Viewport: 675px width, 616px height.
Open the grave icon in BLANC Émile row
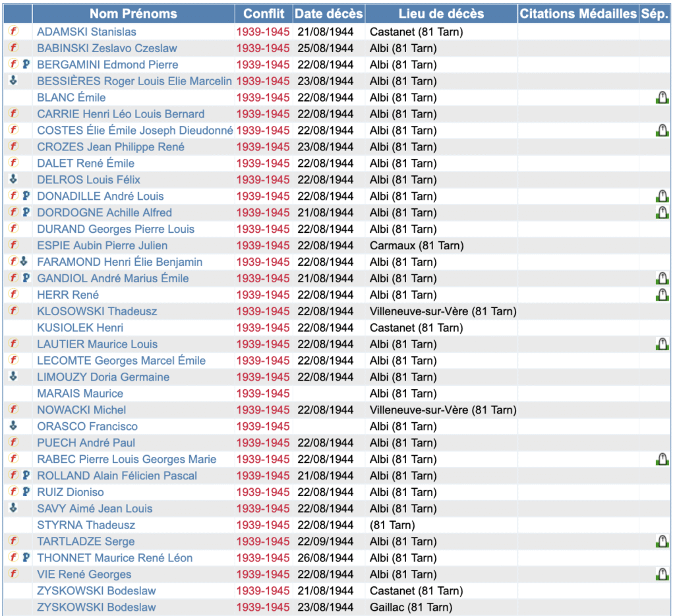click(x=662, y=98)
